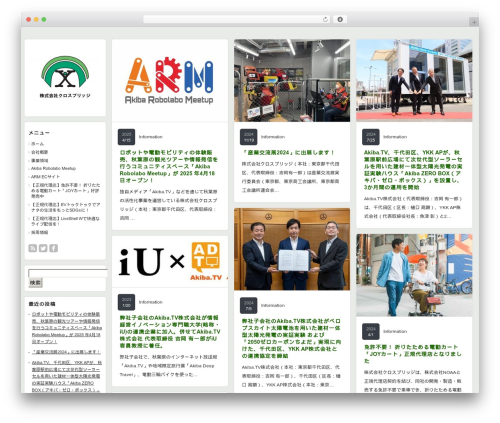
Task: Click the round icon button beside the address bar
Action: tap(340, 19)
